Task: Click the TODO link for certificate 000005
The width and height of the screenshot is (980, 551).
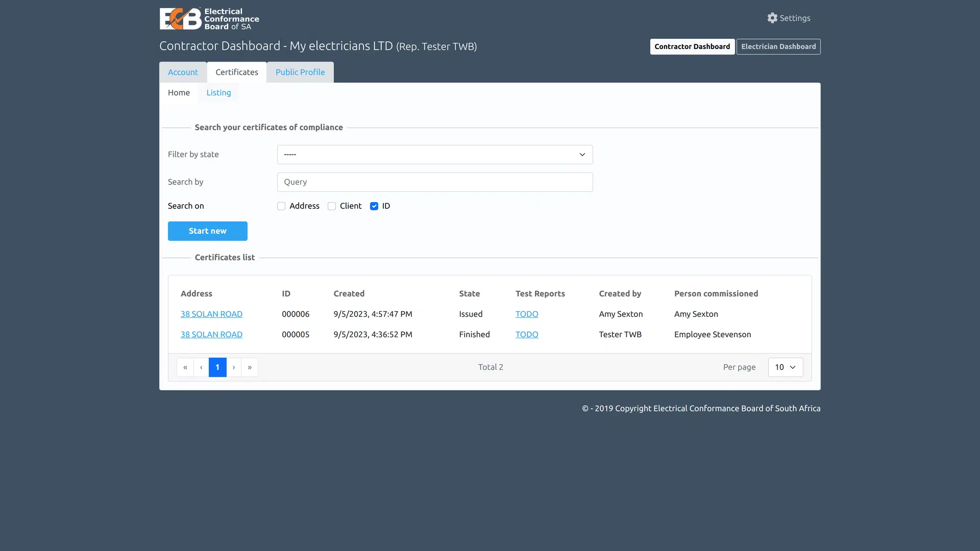Action: click(526, 334)
